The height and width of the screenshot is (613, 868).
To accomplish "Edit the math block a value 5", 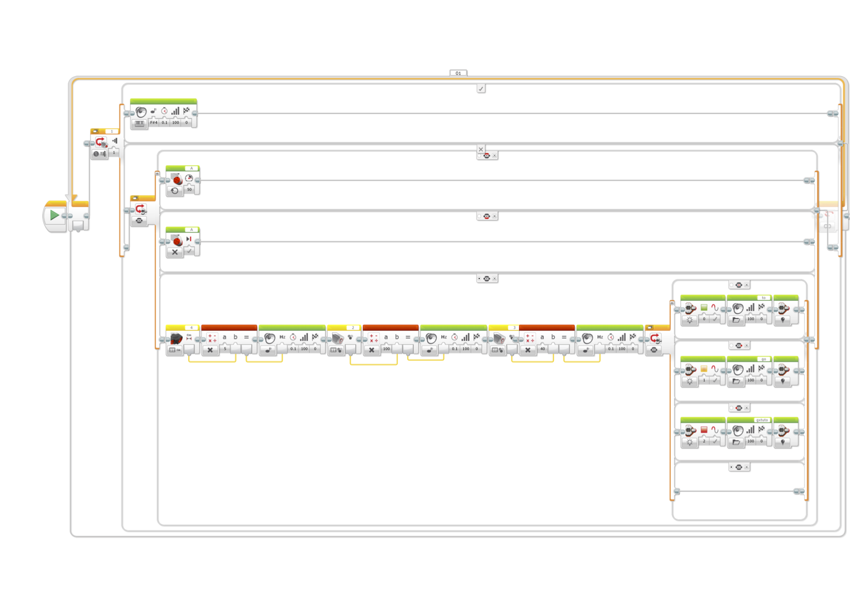I will [x=225, y=349].
